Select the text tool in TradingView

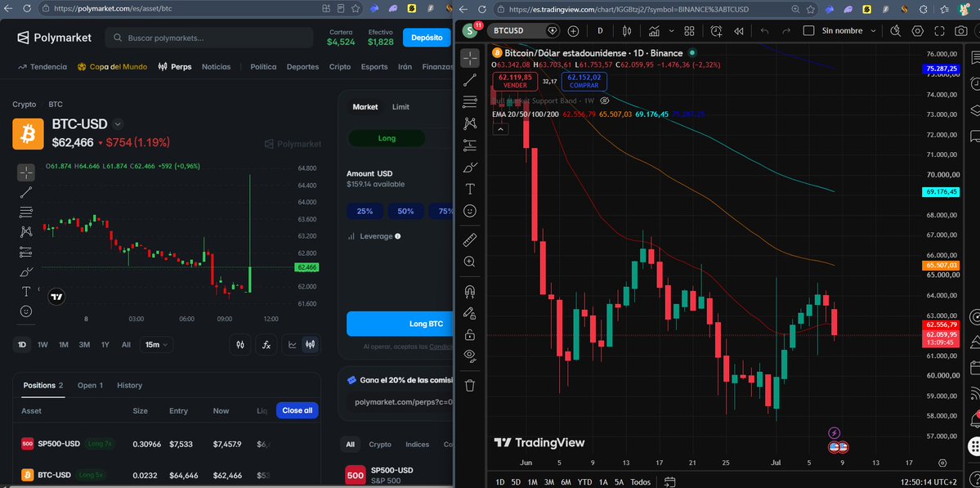(x=470, y=189)
